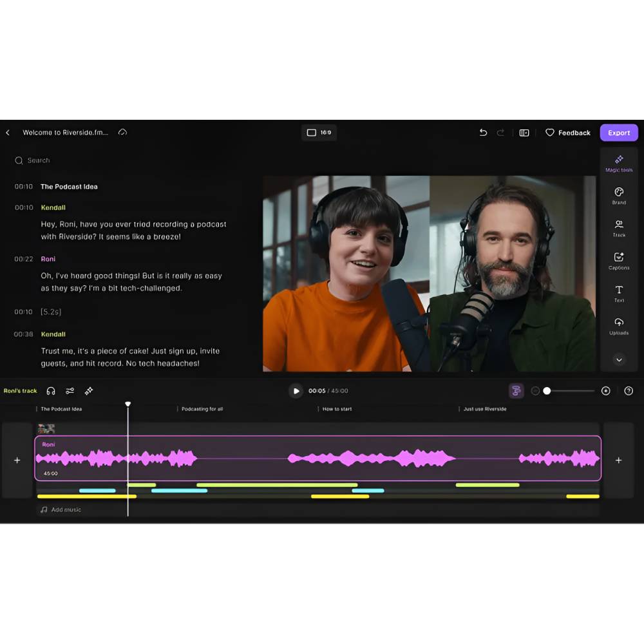Click the timeline zoom slider handle
This screenshot has height=644, width=644.
point(547,391)
